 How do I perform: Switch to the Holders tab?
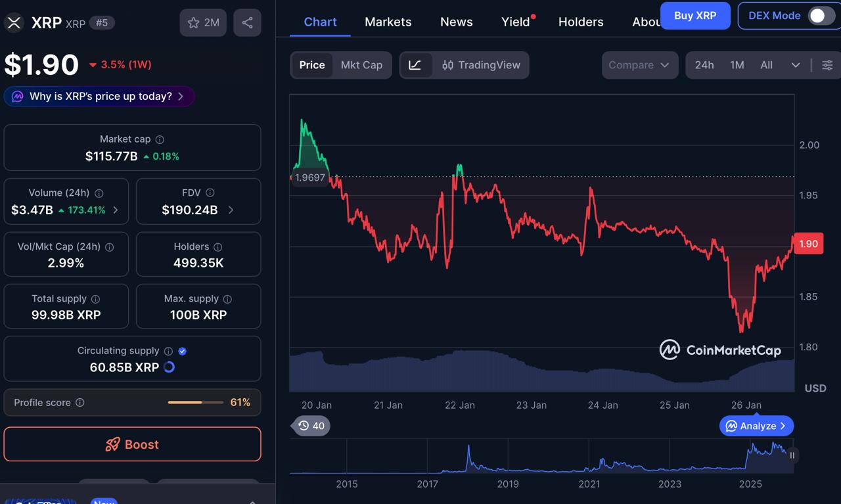click(x=580, y=22)
